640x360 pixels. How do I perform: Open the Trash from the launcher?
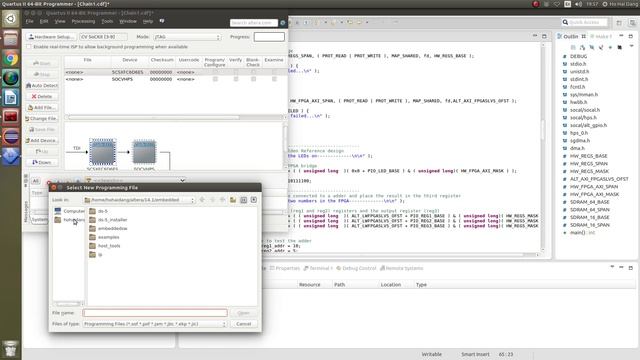point(11,349)
